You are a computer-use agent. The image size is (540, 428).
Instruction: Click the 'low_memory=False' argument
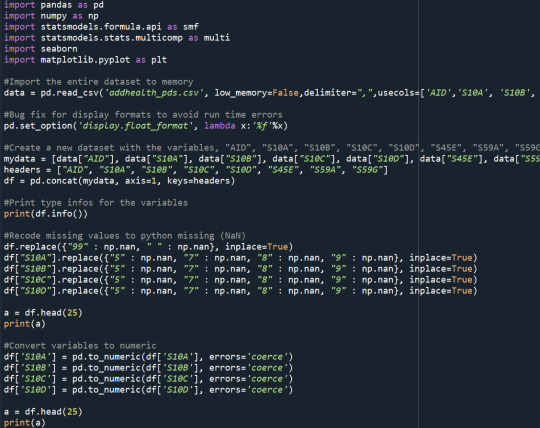click(x=257, y=93)
